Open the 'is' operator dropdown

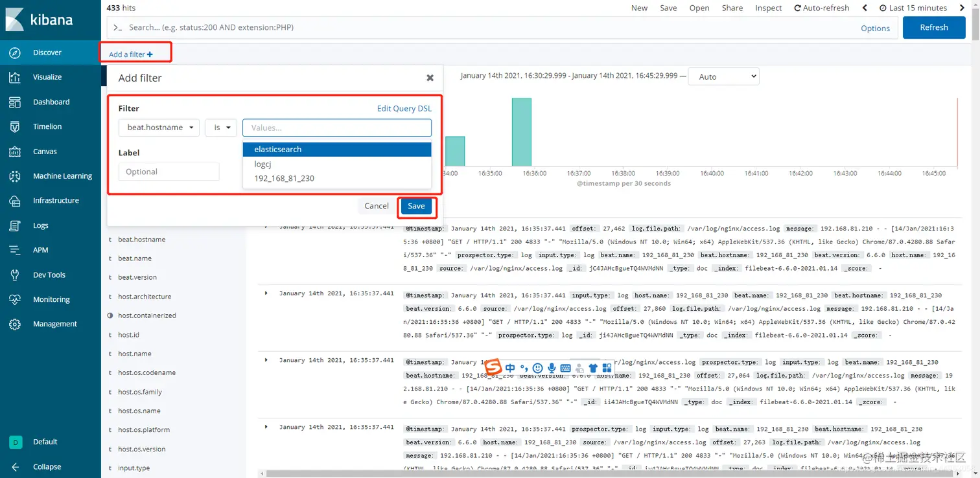click(220, 128)
